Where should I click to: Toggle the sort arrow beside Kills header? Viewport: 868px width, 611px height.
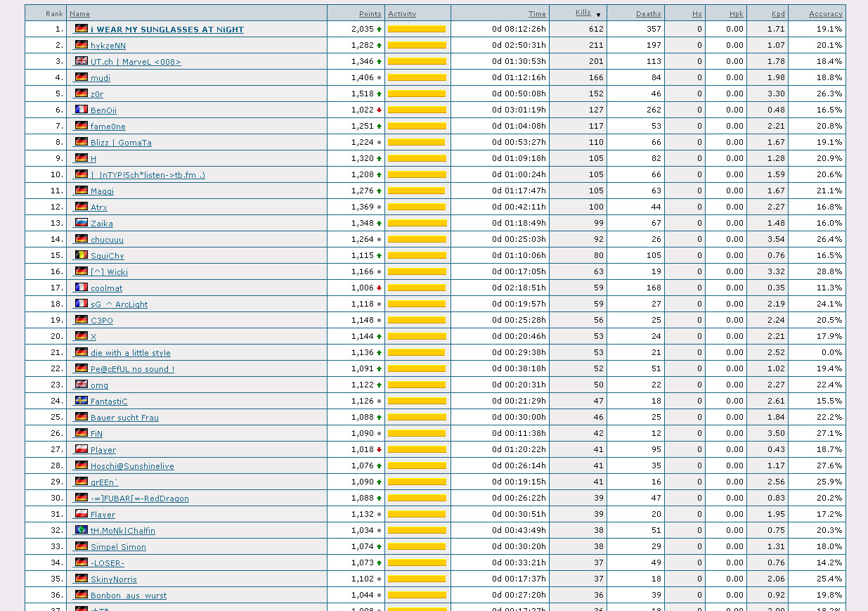598,14
